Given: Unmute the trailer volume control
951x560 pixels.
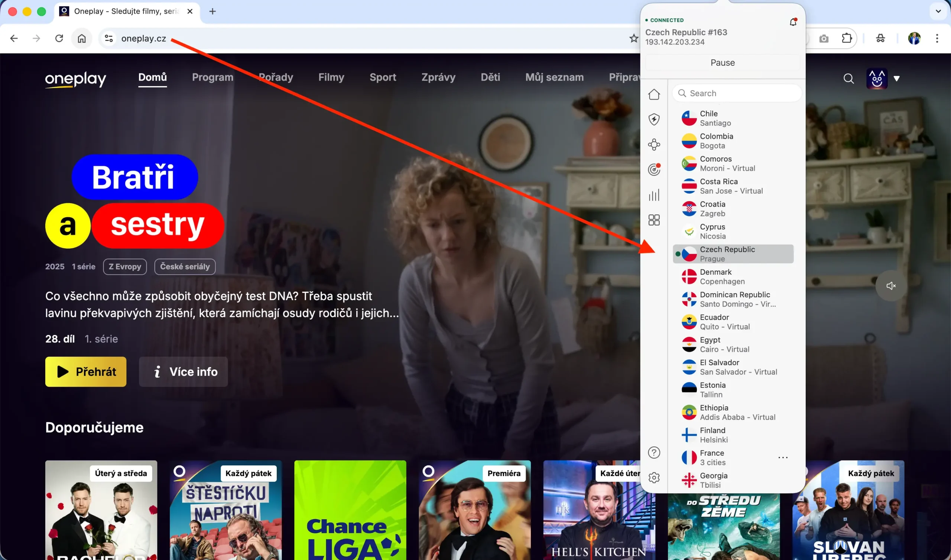Looking at the screenshot, I should point(891,286).
